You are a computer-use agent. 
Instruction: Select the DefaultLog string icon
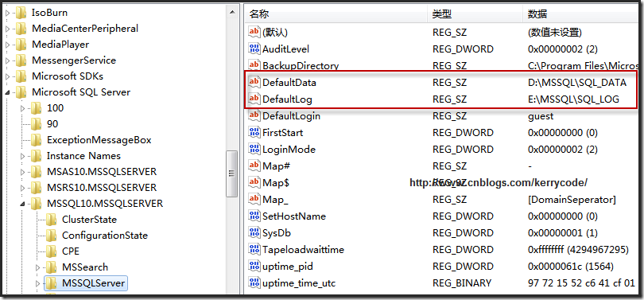pyautogui.click(x=254, y=99)
